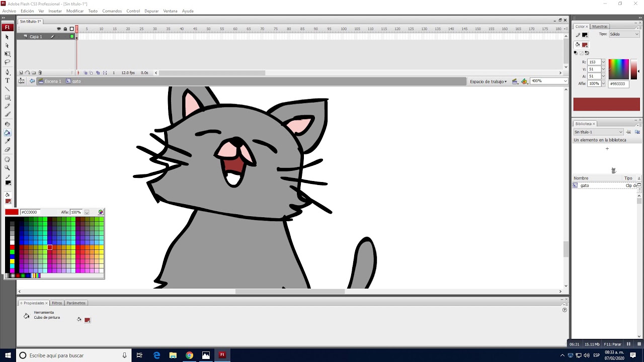
Task: Expand Espacio de trabajo dropdown
Action: point(488,81)
